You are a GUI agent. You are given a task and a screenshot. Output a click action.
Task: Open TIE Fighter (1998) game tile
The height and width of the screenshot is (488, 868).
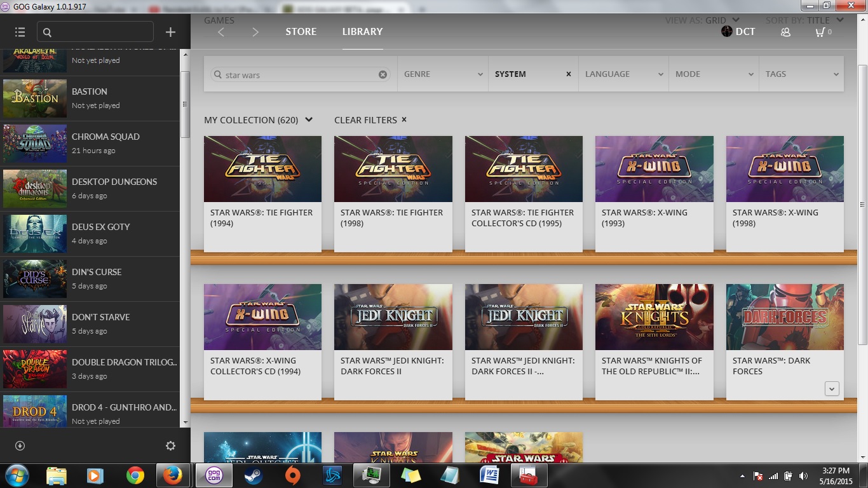click(x=393, y=193)
